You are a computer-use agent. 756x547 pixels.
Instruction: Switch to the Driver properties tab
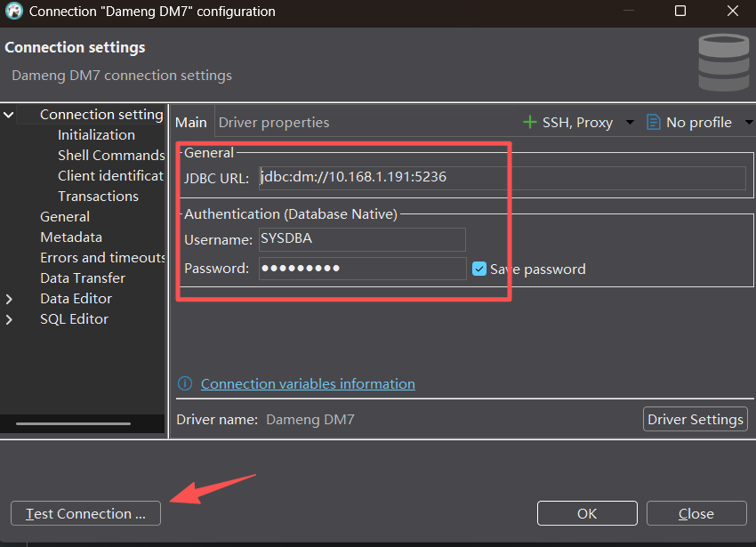point(274,123)
